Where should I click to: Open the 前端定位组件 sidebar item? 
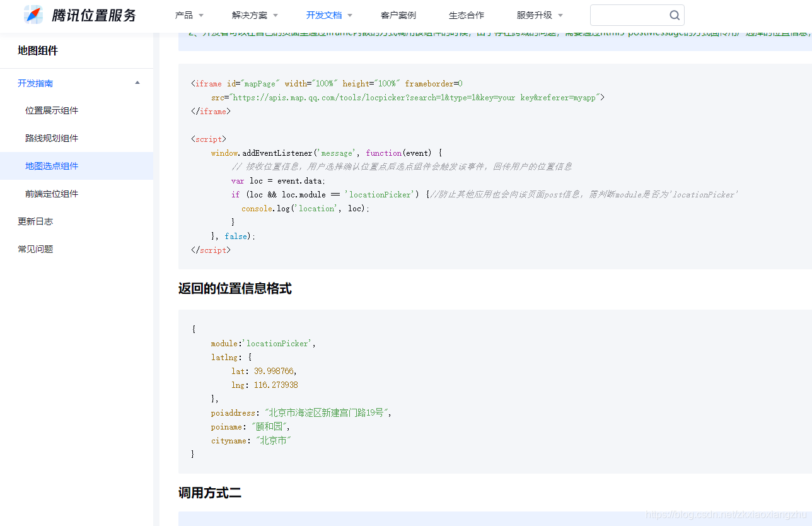pyautogui.click(x=52, y=194)
